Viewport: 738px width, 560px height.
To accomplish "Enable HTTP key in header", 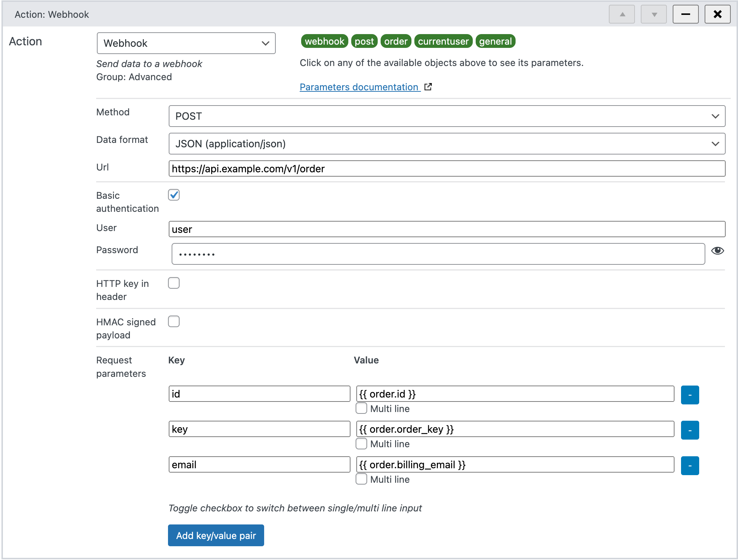I will pos(174,283).
